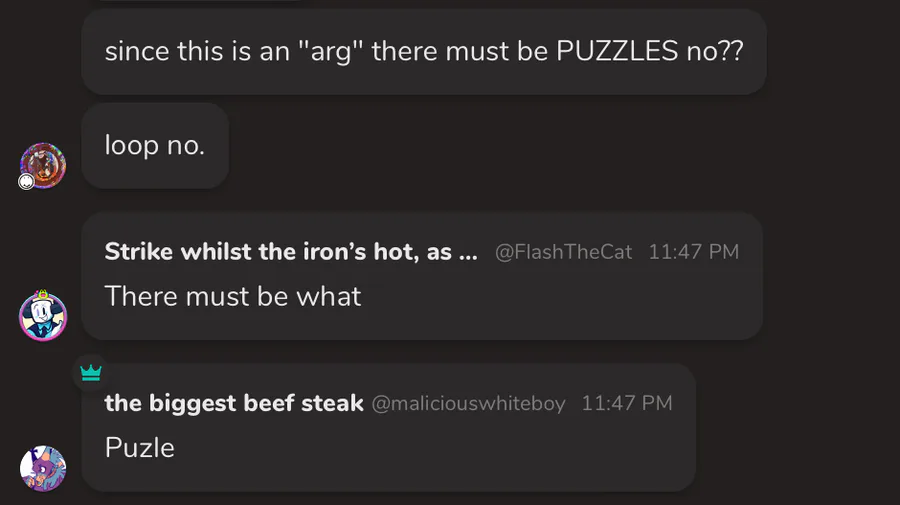
Task: Click the status badge on the top avatar
Action: click(27, 181)
